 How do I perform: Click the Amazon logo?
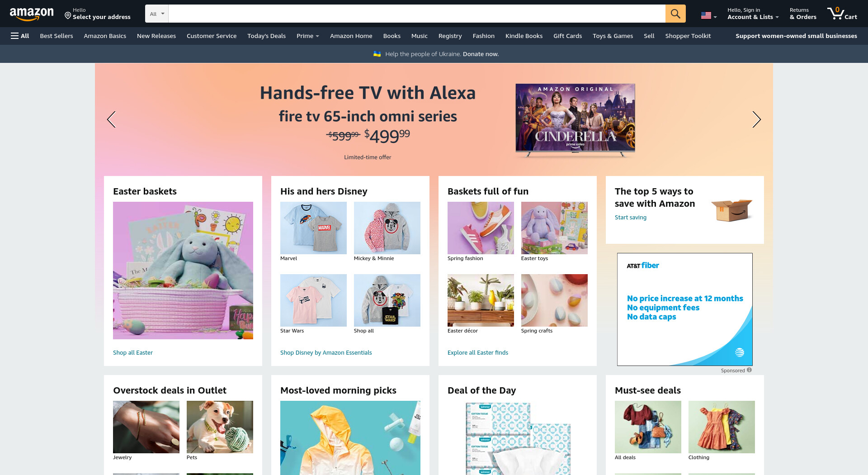(x=32, y=14)
